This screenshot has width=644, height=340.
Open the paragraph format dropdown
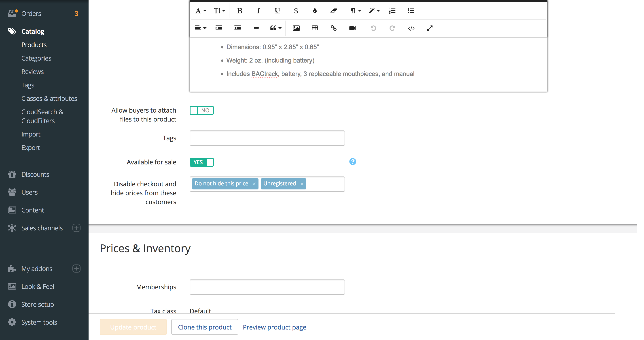pyautogui.click(x=355, y=11)
